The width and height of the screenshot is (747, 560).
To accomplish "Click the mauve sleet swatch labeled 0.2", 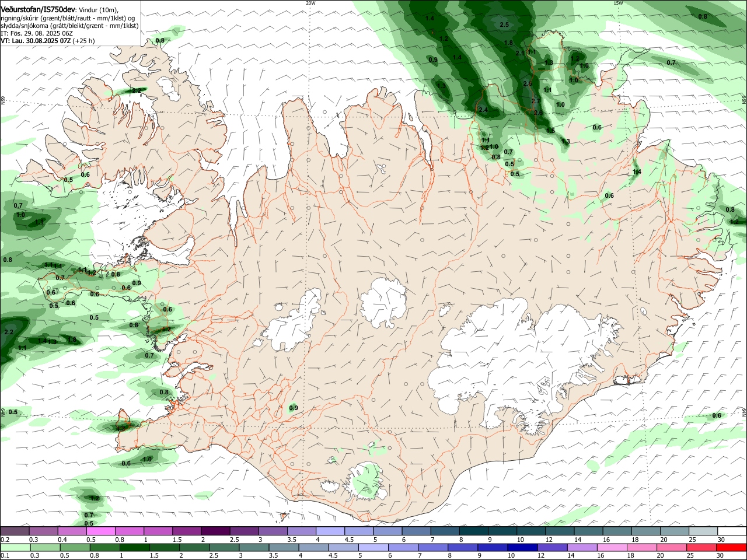I will [14, 531].
